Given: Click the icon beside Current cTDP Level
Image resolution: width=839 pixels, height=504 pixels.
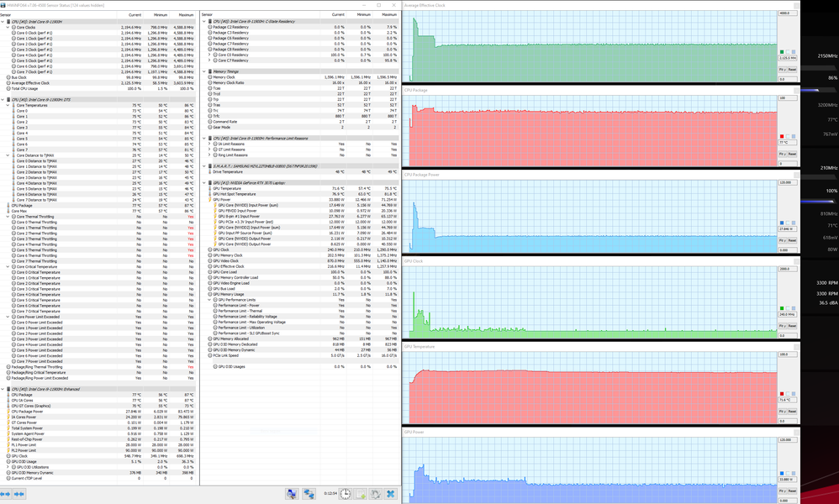Looking at the screenshot, I should coord(8,478).
